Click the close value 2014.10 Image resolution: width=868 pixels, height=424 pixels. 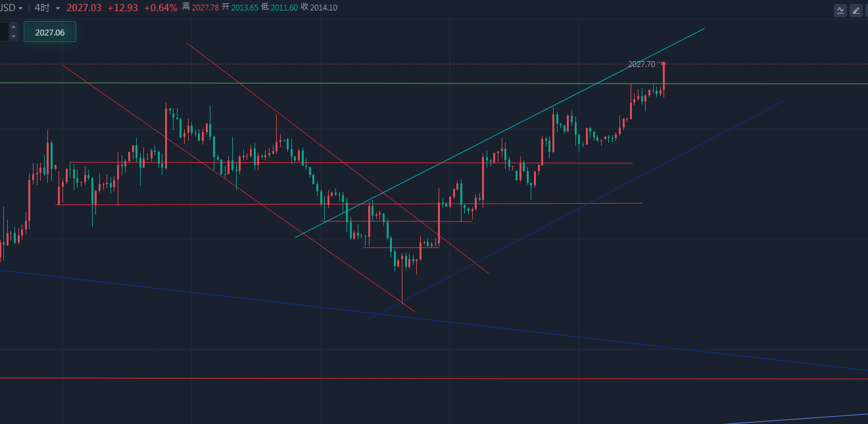pyautogui.click(x=323, y=7)
